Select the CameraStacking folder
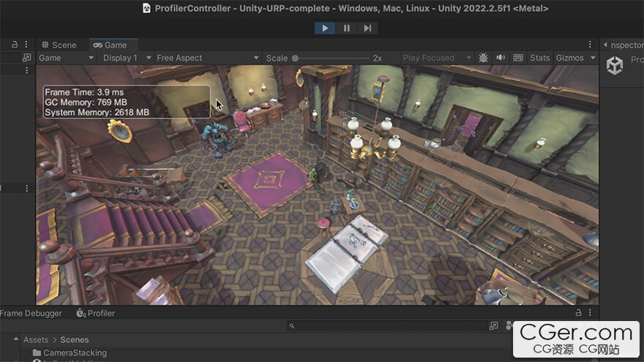Screen dimensions: 644x362 (70, 352)
